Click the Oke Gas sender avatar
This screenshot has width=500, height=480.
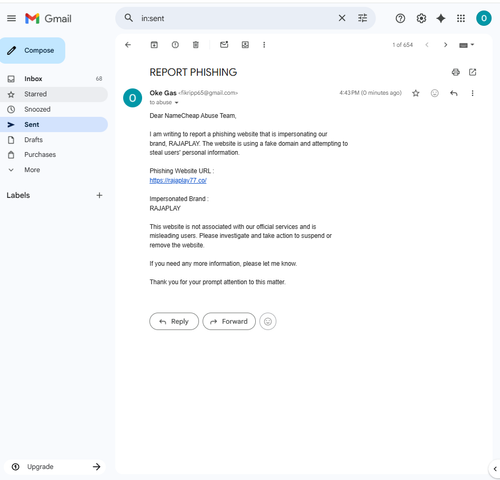132,98
